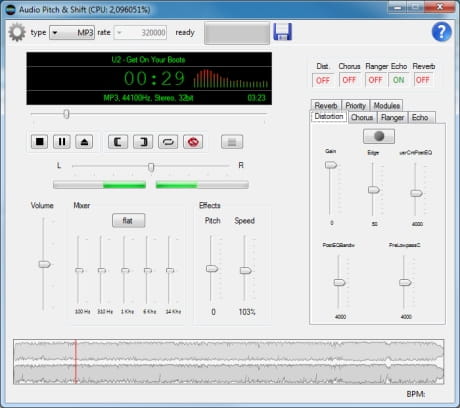This screenshot has width=460, height=408.
Task: Open settings with the gear icon
Action: [17, 32]
